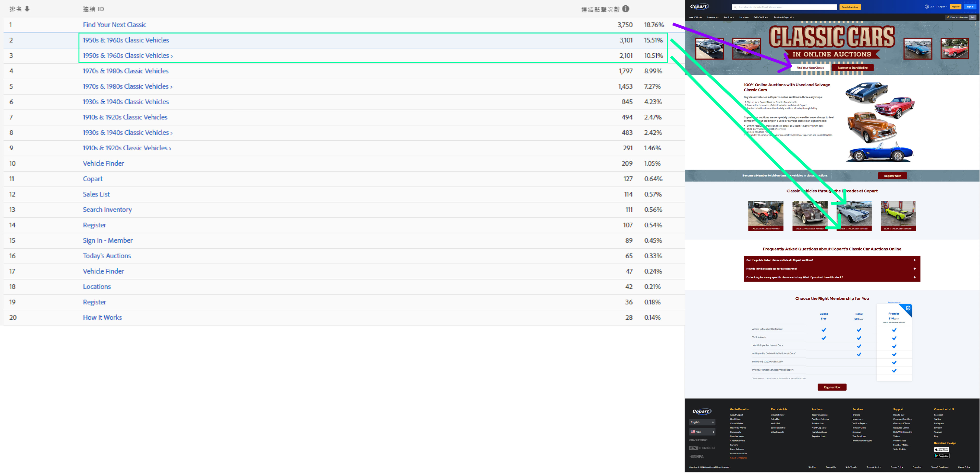
Task: Open the rank 18 Locations link
Action: [x=97, y=287]
